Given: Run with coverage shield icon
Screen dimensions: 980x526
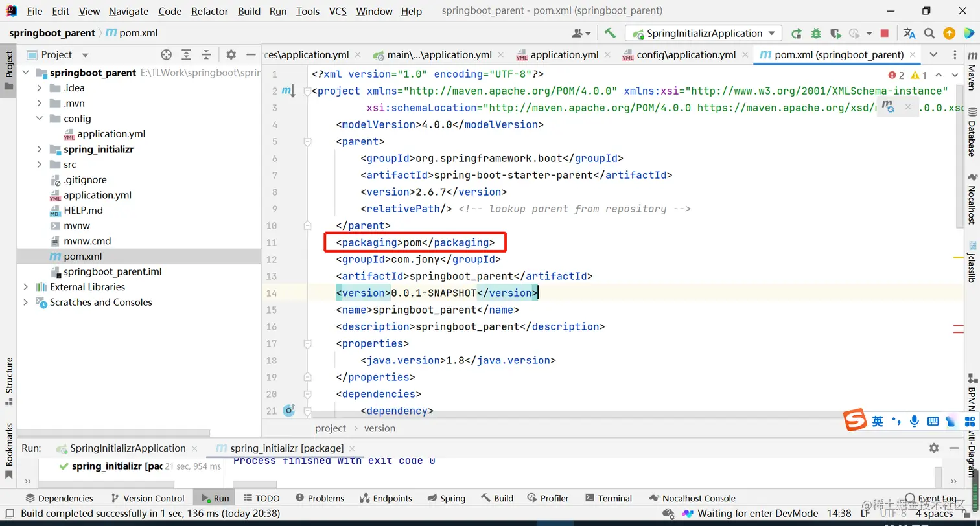Looking at the screenshot, I should 835,33.
